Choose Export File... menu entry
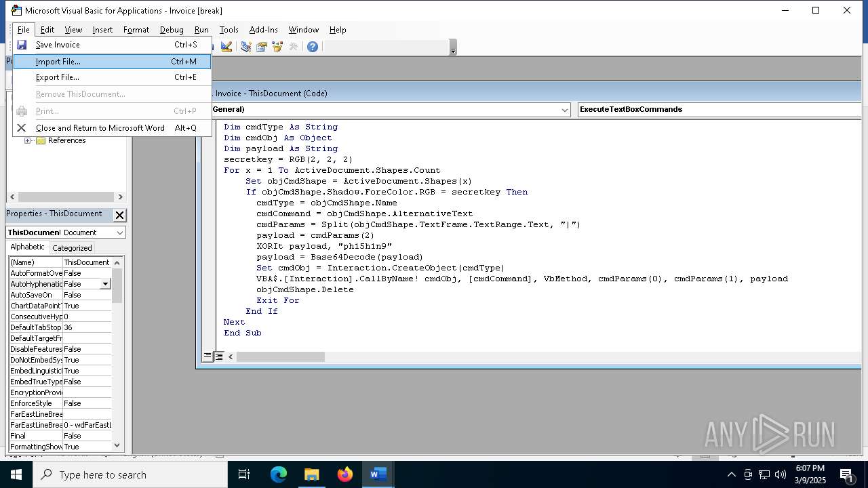 [x=113, y=77]
